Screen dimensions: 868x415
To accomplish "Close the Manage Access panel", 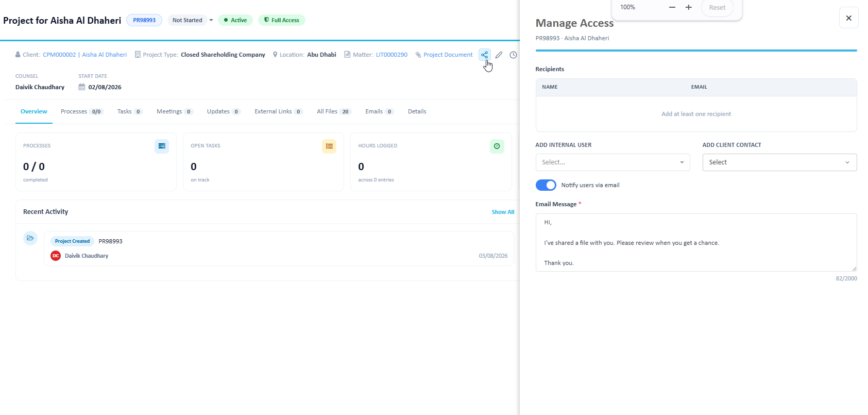I will [x=849, y=18].
